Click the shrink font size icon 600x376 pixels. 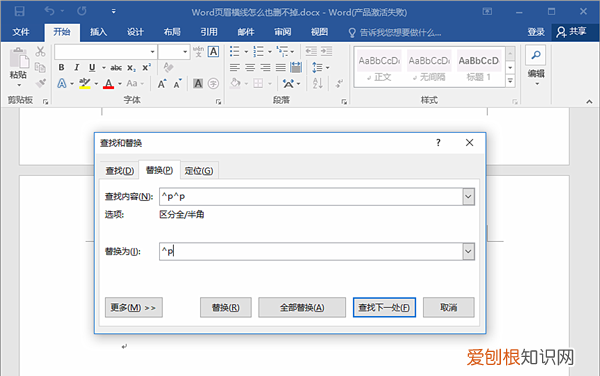click(178, 84)
